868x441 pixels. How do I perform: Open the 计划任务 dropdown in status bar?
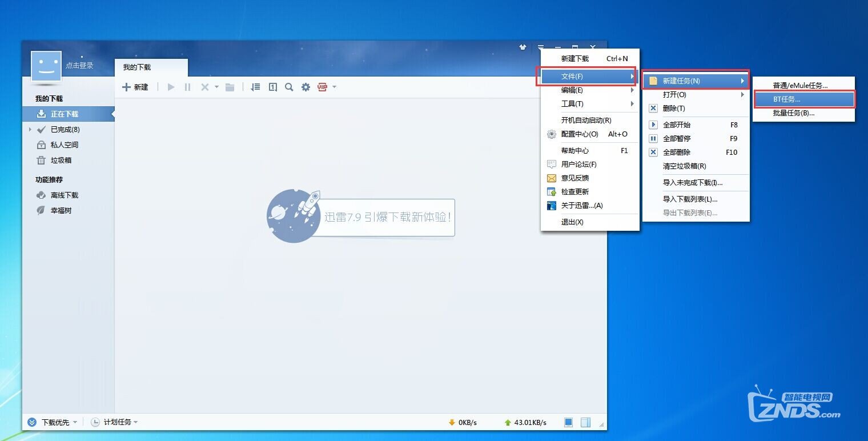[114, 422]
